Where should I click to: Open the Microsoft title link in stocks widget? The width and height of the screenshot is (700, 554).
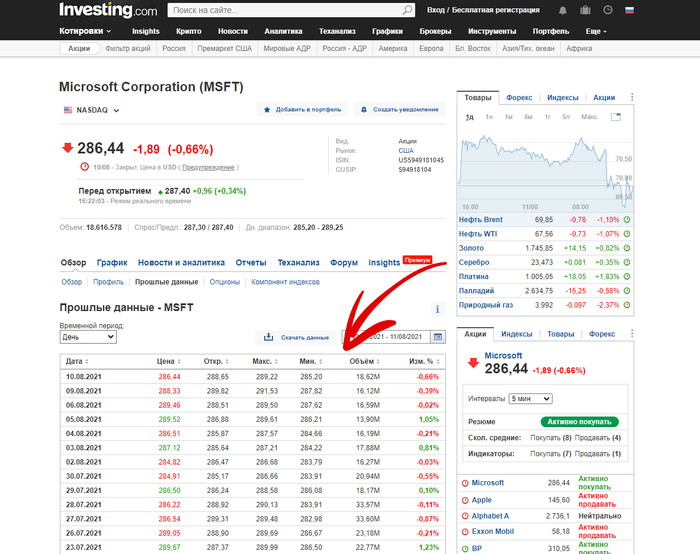point(503,356)
